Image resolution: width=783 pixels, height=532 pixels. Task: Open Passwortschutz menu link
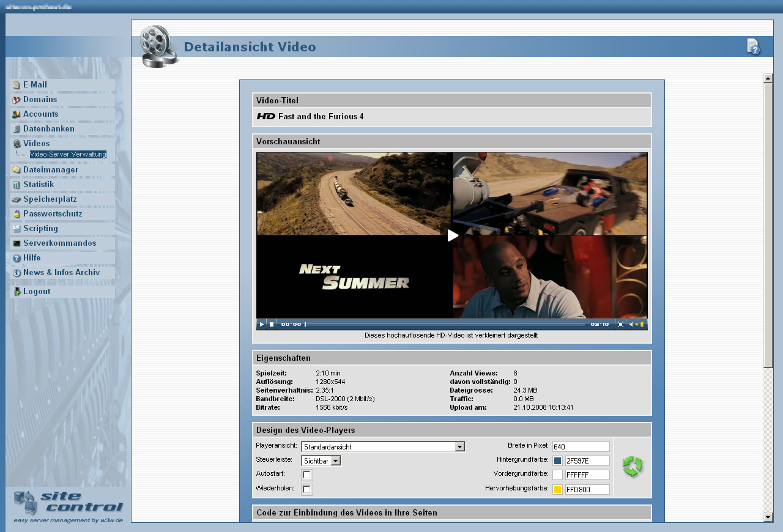coord(53,214)
